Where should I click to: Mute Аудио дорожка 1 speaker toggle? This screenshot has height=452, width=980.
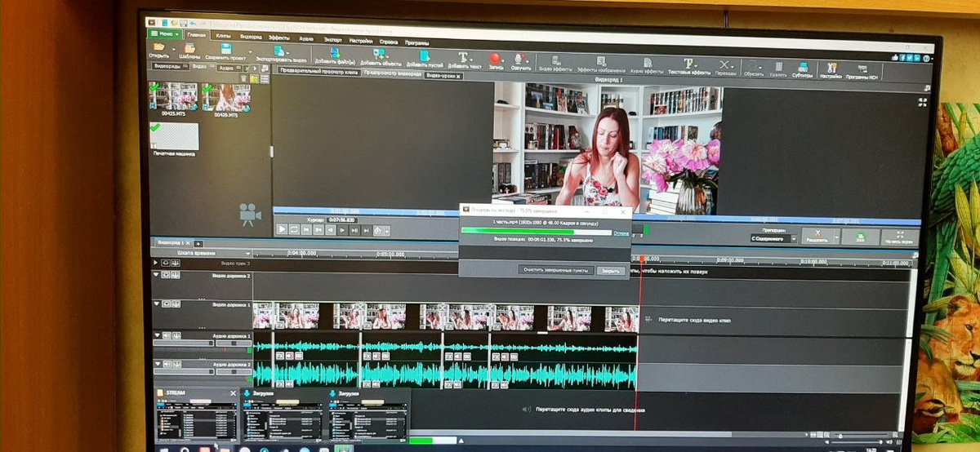tap(167, 335)
